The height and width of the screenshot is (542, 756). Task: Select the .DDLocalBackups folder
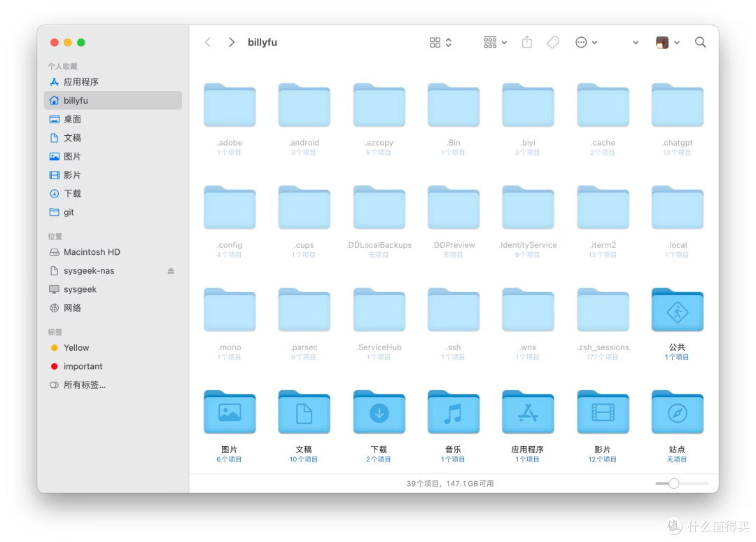[379, 207]
